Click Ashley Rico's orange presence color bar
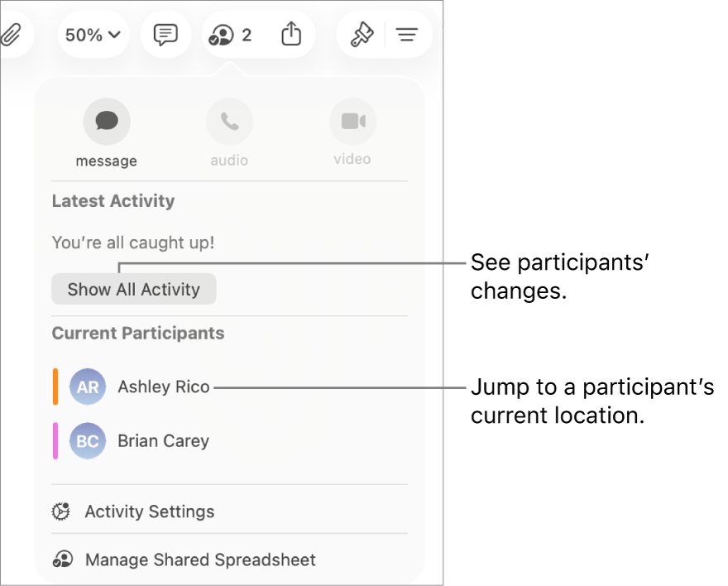The width and height of the screenshot is (728, 586). [x=56, y=387]
